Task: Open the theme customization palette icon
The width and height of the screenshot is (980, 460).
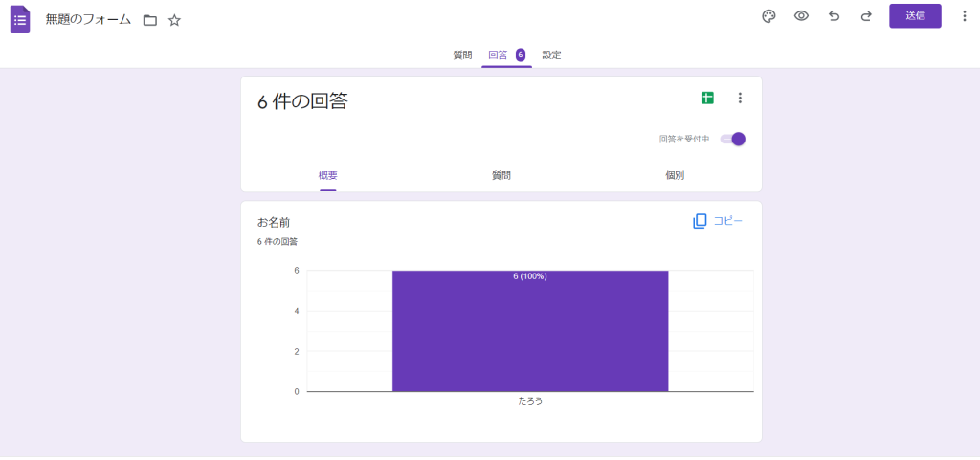Action: (x=768, y=16)
